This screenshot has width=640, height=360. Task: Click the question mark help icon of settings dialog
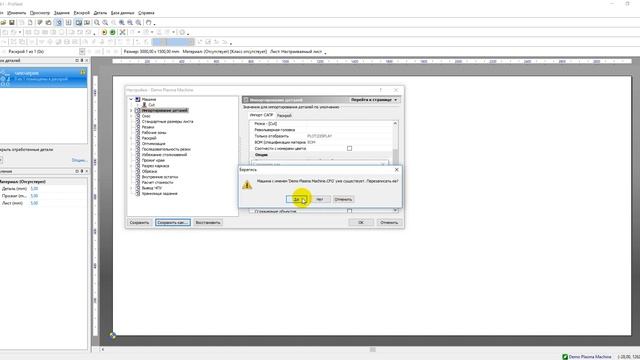point(380,90)
